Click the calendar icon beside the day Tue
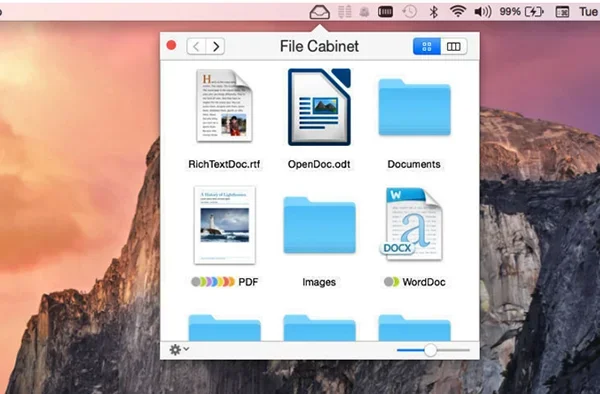Viewport: 600px width, 394px height. click(x=562, y=12)
